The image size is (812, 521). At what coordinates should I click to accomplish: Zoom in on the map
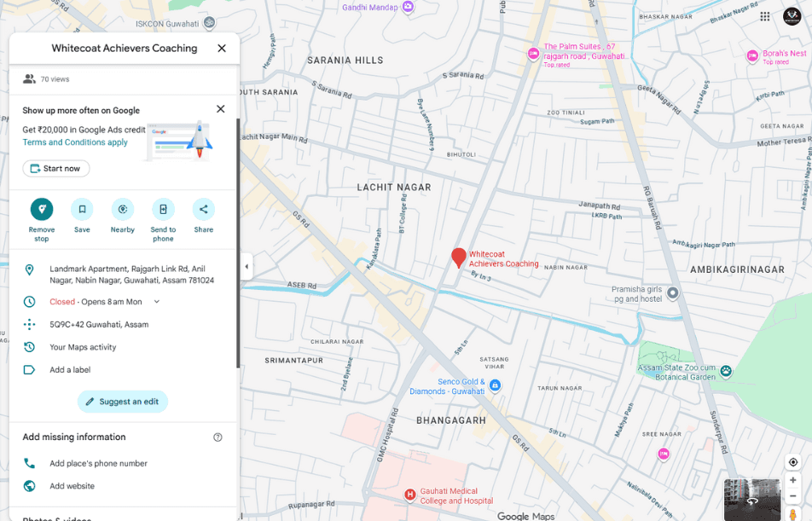[793, 480]
